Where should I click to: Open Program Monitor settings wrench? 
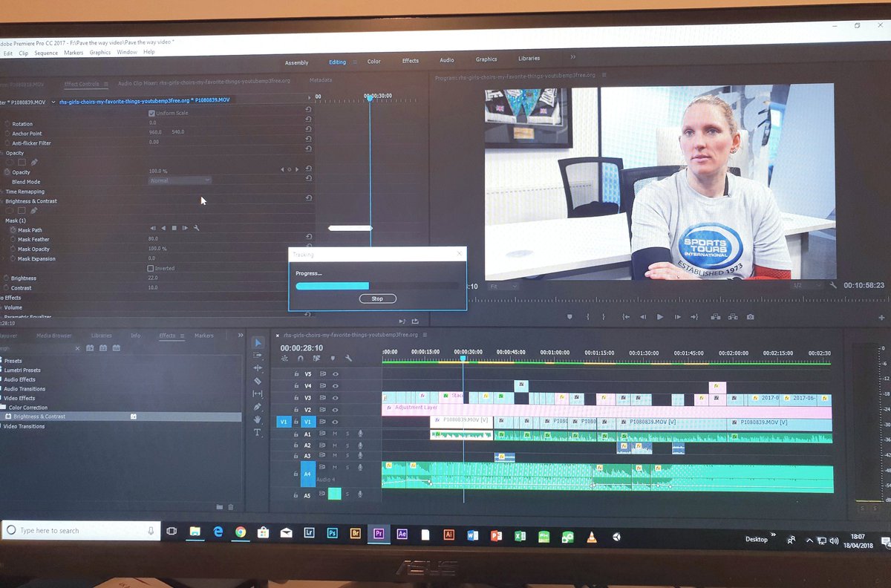tap(833, 285)
